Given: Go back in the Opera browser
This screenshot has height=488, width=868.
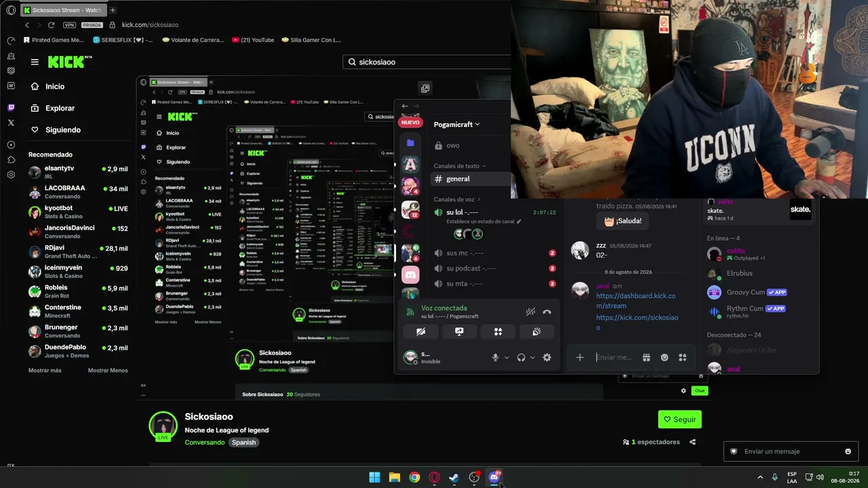Looking at the screenshot, I should click(27, 25).
